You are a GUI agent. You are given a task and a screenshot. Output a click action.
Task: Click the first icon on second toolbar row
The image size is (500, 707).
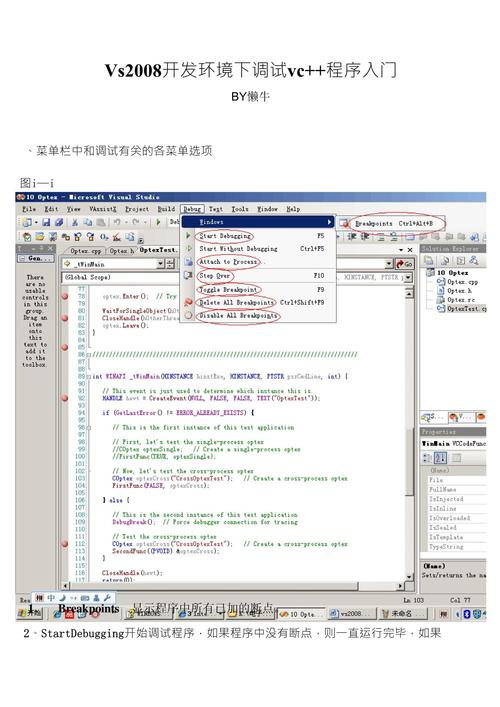pos(27,236)
